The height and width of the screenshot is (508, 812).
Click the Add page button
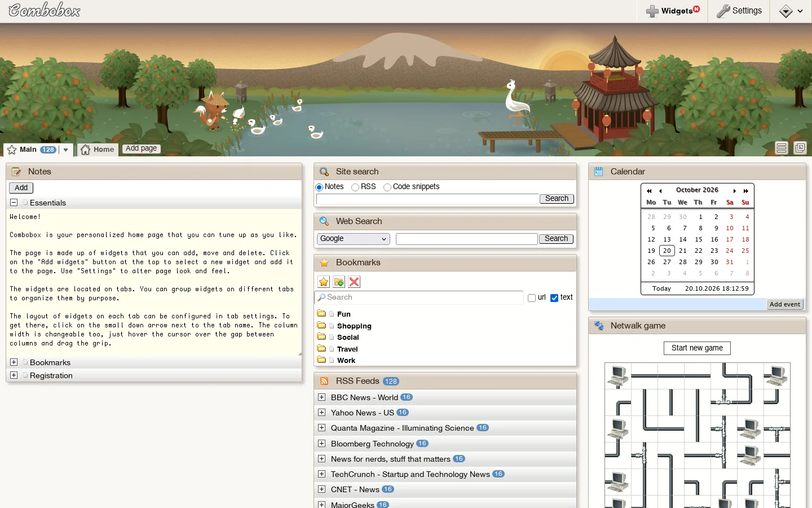tap(142, 148)
